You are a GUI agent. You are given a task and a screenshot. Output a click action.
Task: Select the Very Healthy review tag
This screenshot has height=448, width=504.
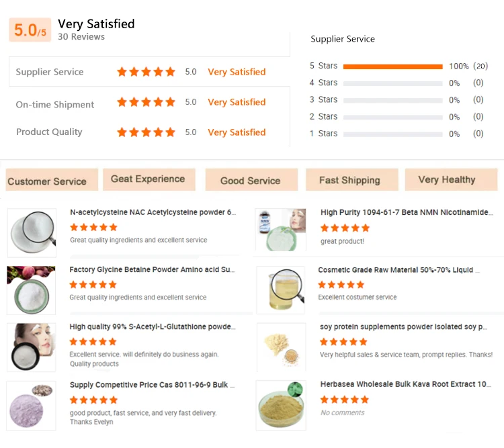(447, 179)
